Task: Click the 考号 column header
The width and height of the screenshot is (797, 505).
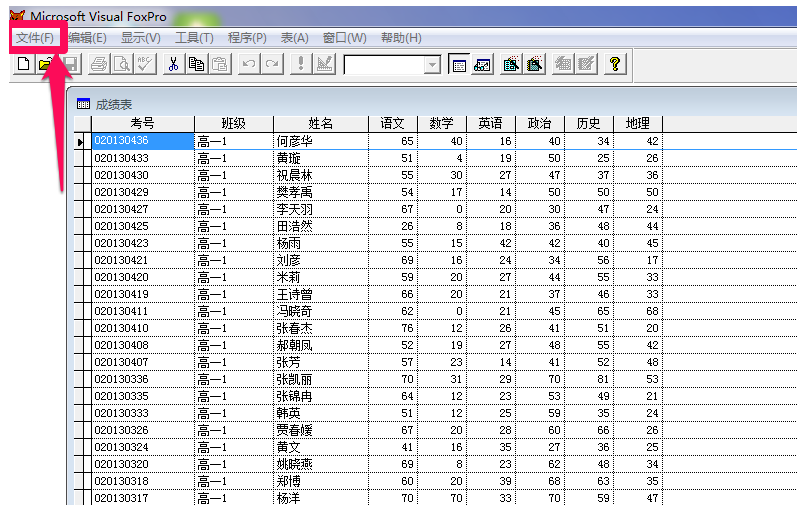Action: (x=142, y=123)
